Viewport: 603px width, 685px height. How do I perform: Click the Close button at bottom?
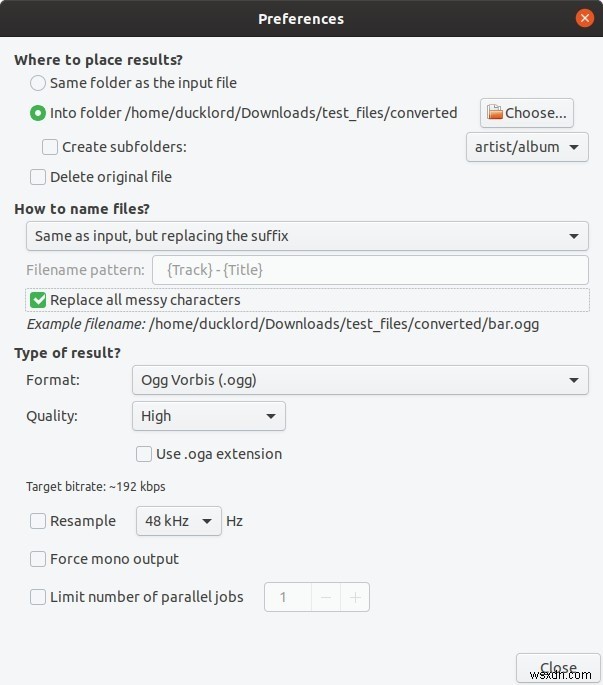(558, 668)
